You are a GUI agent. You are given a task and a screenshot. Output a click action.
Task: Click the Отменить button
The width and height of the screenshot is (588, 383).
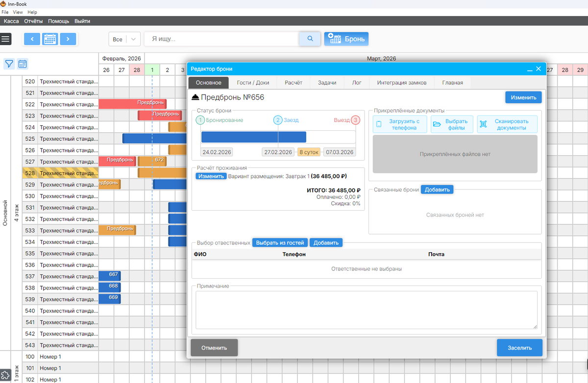click(214, 348)
